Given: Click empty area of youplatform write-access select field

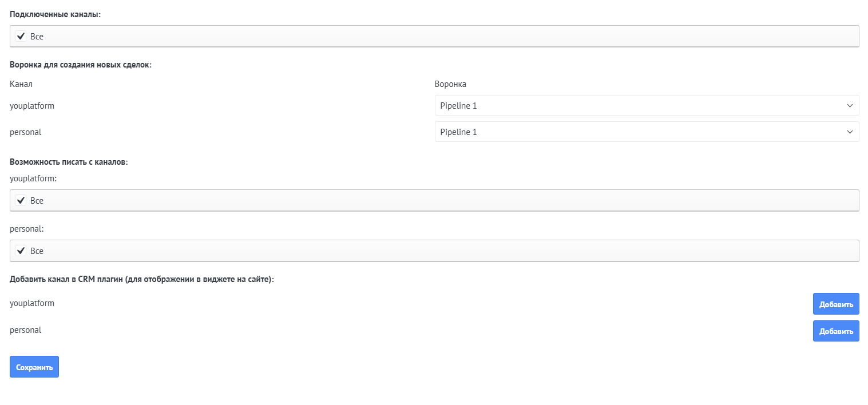Looking at the screenshot, I should [435, 201].
